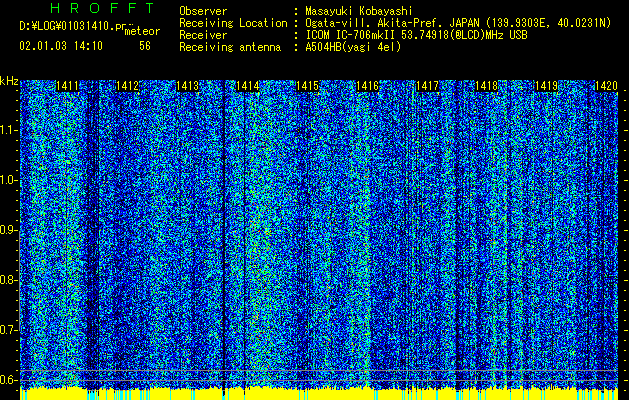Click the 1416 time marker
This screenshot has height=400, width=629.
[x=367, y=86]
